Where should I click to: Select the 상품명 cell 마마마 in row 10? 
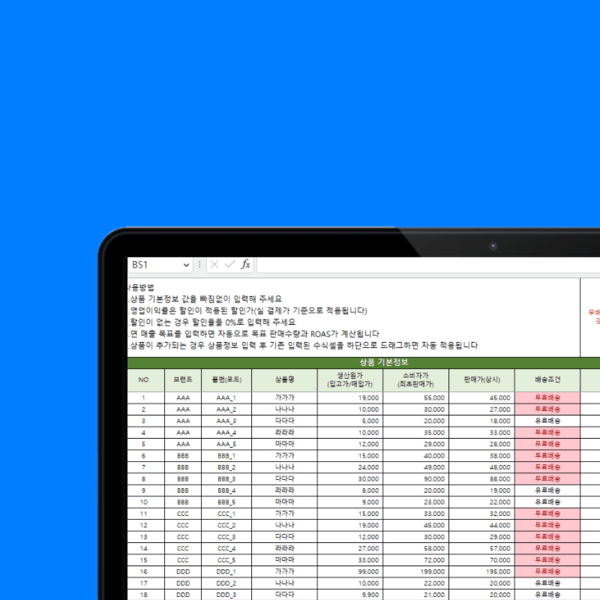click(284, 502)
